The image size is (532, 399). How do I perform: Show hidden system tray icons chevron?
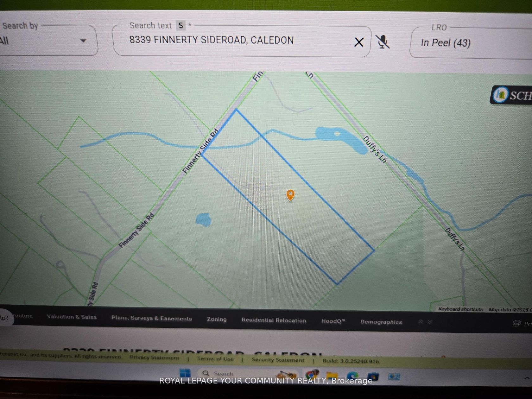coord(527,378)
